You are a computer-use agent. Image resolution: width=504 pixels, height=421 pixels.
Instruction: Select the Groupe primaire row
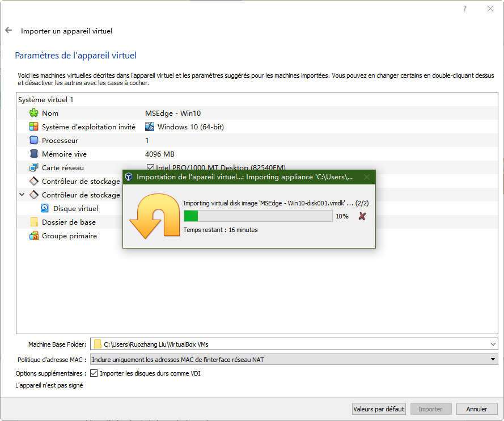[69, 235]
